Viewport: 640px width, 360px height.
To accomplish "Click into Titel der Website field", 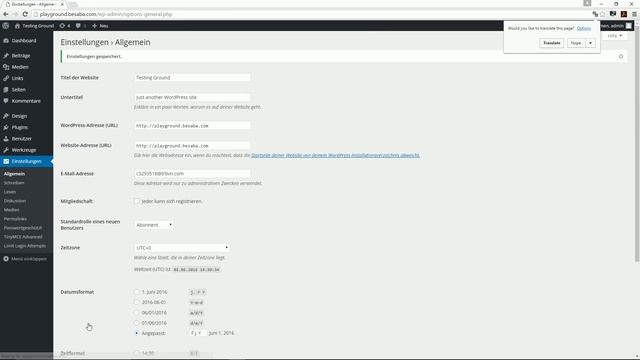I will tap(192, 78).
